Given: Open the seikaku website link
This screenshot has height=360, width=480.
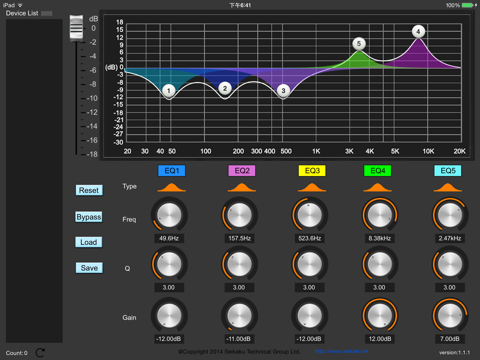Looking at the screenshot, I should (x=341, y=351).
